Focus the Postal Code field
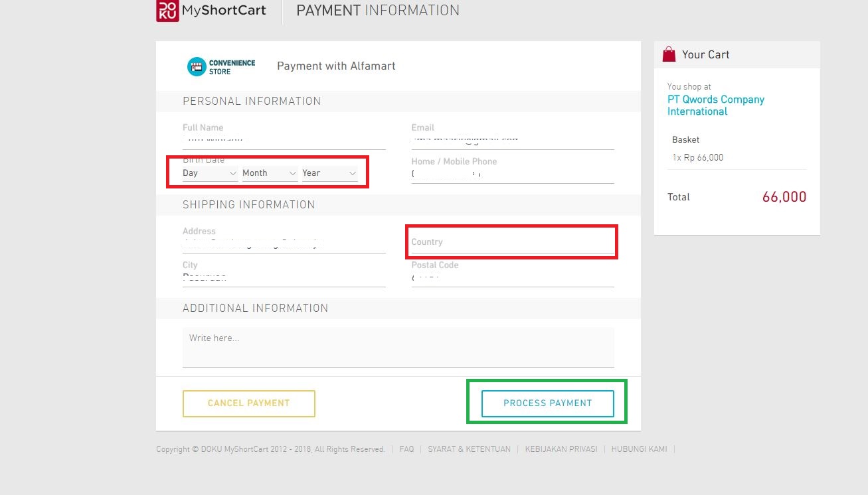This screenshot has height=495, width=868. (x=512, y=277)
